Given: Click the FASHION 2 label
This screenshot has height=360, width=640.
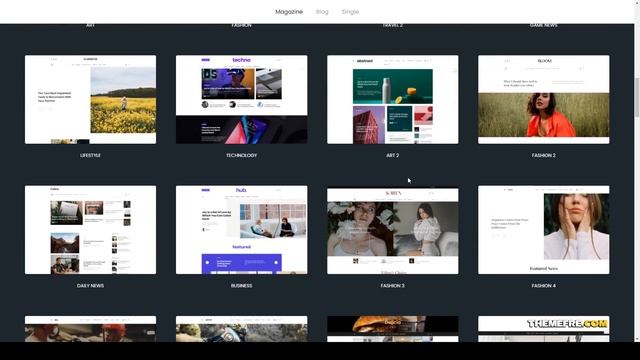Looking at the screenshot, I should 544,156.
